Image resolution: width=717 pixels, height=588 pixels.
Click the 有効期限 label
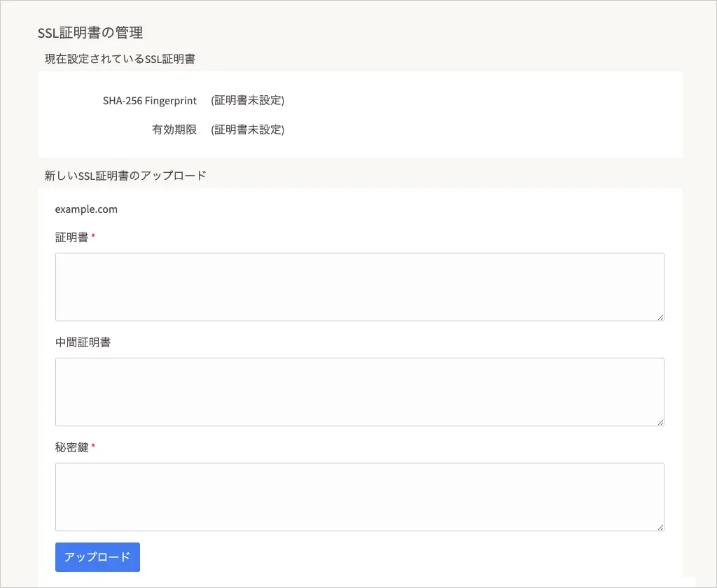tap(174, 130)
